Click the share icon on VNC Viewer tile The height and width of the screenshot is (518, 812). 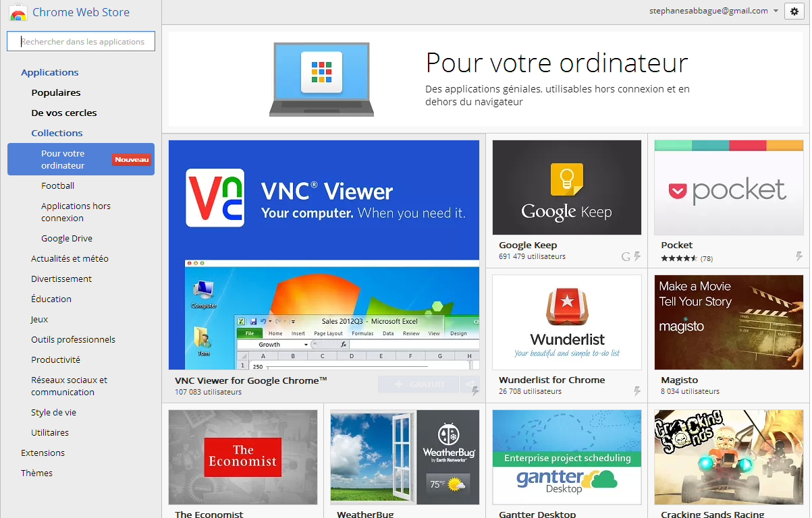tap(469, 384)
